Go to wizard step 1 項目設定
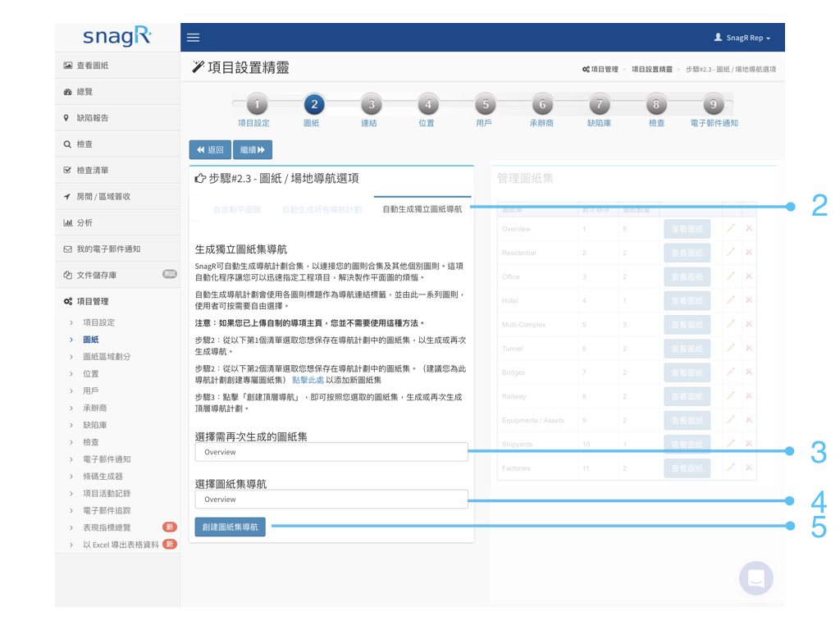The width and height of the screenshot is (840, 630). pyautogui.click(x=257, y=104)
